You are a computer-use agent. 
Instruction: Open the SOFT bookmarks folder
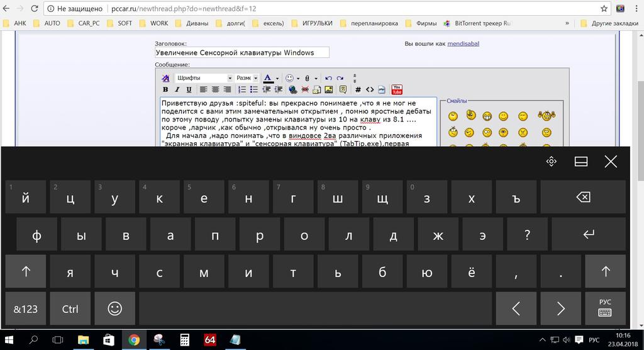pyautogui.click(x=120, y=23)
